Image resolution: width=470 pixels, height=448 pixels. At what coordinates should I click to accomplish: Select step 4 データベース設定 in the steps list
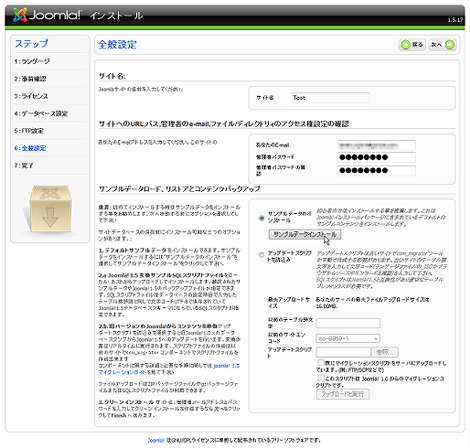click(41, 113)
